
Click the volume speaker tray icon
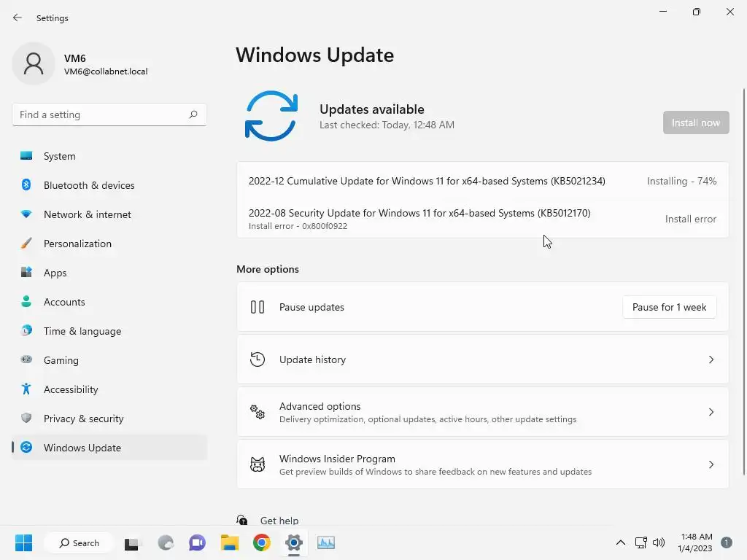tap(659, 542)
